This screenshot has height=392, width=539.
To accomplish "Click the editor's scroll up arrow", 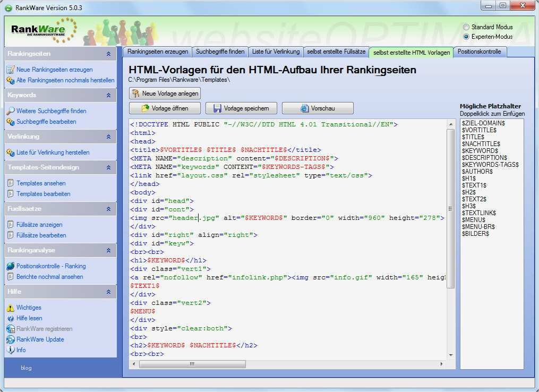I will coord(451,124).
